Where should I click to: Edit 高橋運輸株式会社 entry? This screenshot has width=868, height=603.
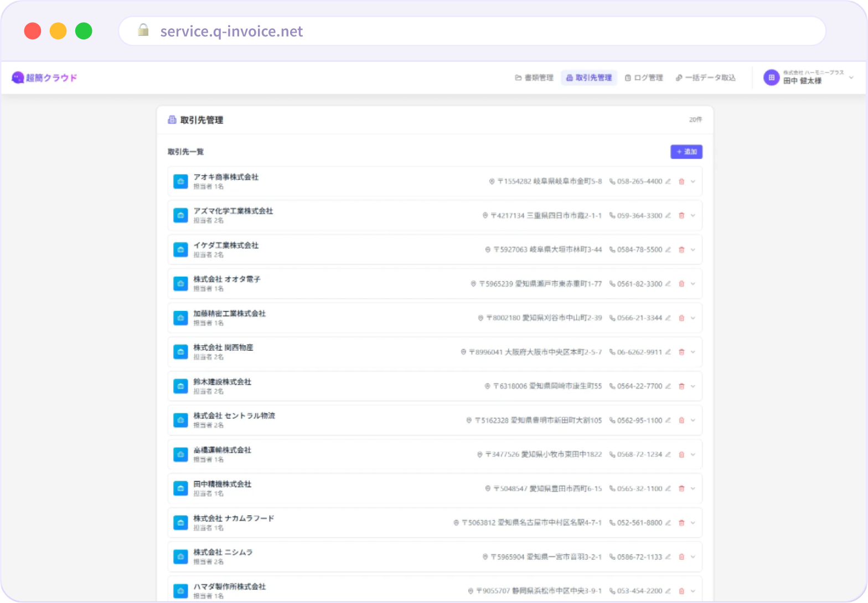(668, 455)
